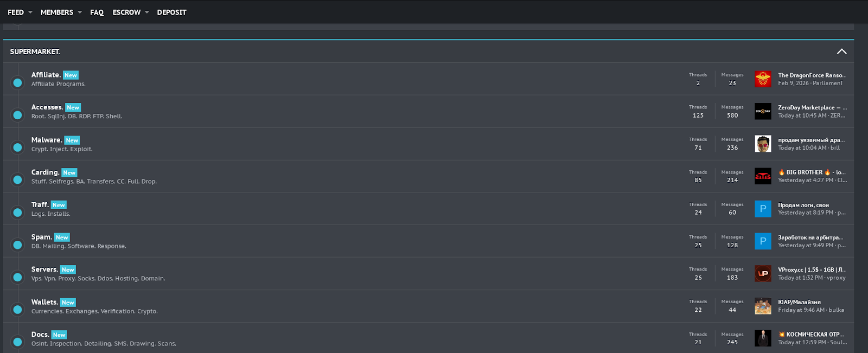Open the FEED dropdown menu
The height and width of the screenshot is (353, 868).
coord(15,12)
